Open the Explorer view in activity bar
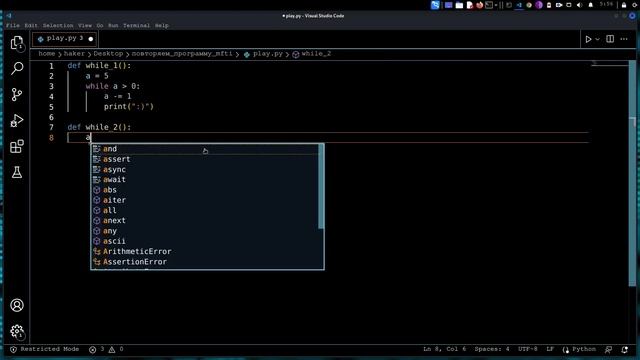 (17, 43)
